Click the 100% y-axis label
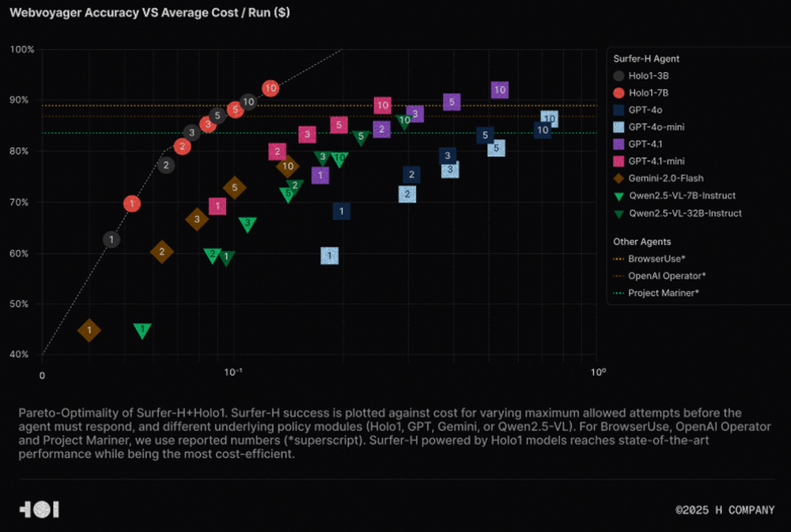Viewport: 791px width, 532px height. point(22,50)
